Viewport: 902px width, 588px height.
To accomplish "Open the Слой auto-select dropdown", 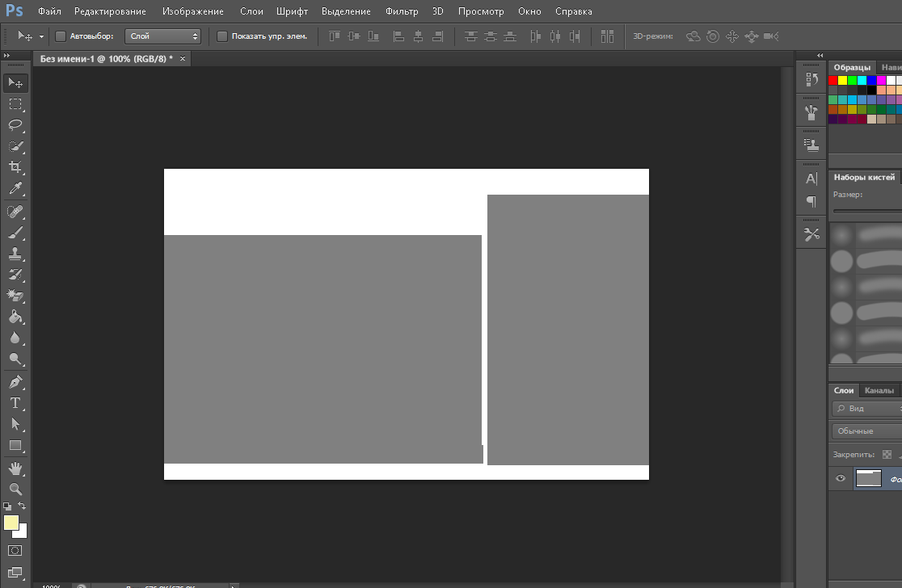I will click(x=162, y=36).
